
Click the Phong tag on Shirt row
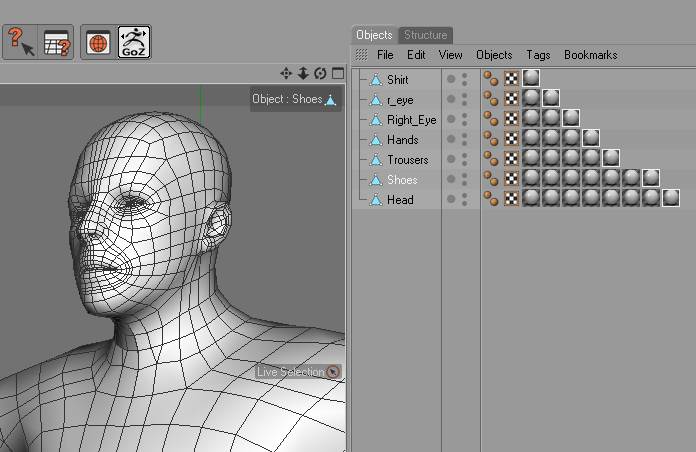tap(491, 79)
